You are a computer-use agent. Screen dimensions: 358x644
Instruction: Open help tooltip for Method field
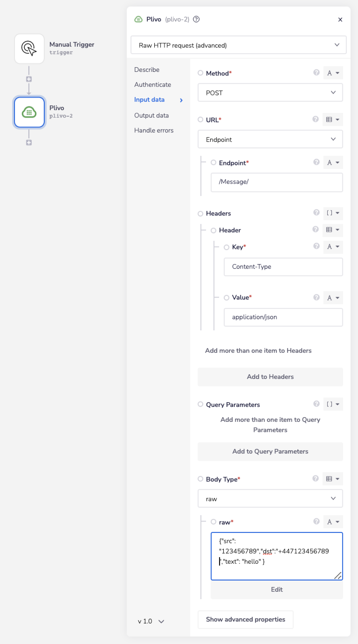click(x=316, y=73)
